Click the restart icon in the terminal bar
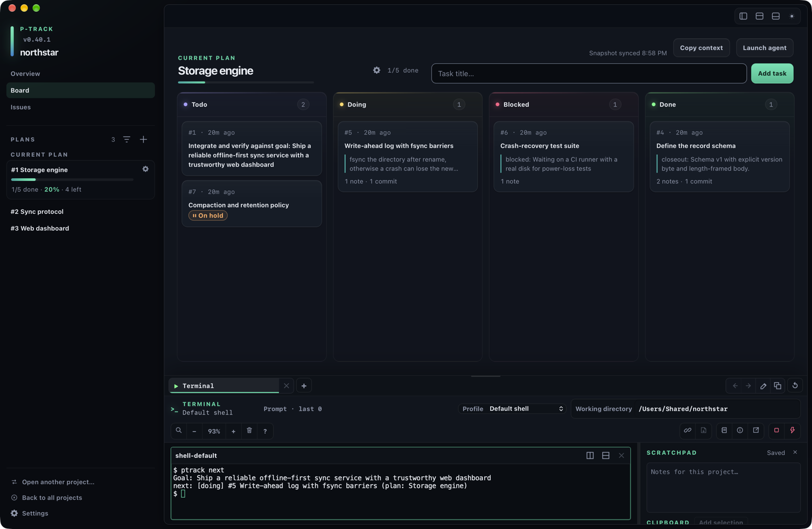This screenshot has width=812, height=529. click(x=795, y=386)
